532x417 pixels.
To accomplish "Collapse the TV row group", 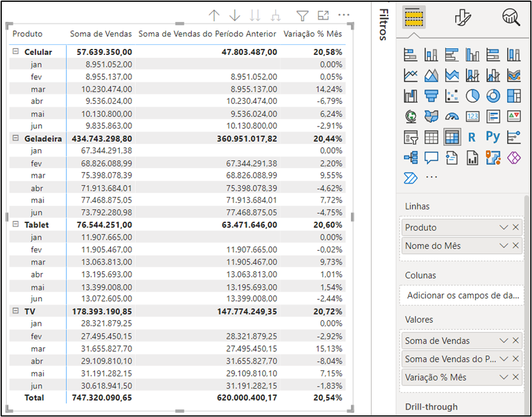I will click(x=15, y=311).
